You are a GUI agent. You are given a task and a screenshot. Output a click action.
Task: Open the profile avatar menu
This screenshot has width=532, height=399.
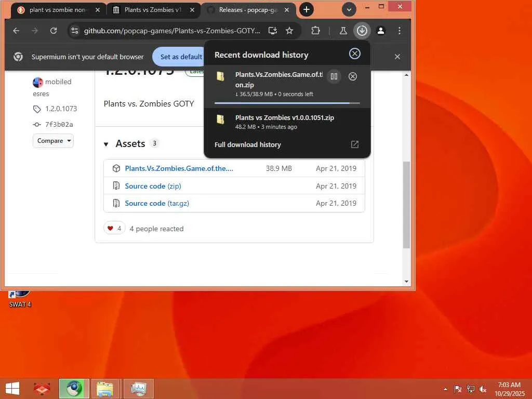click(381, 31)
